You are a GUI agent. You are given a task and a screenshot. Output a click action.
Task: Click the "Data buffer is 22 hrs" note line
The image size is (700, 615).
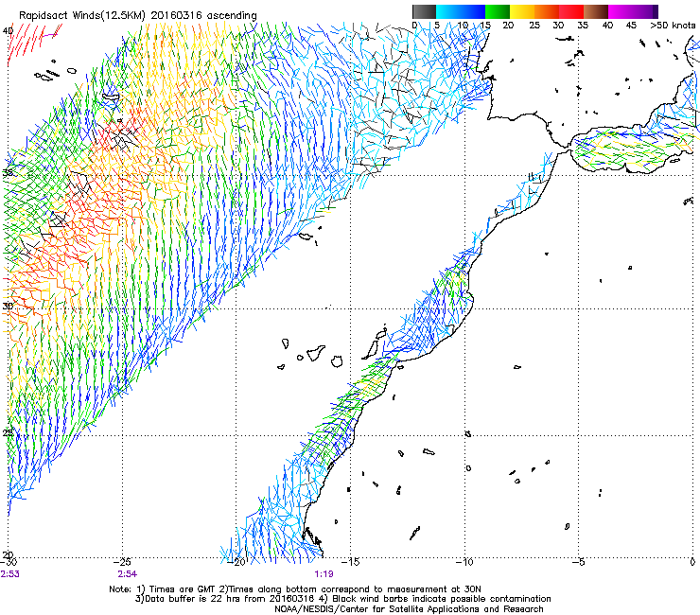click(x=342, y=599)
